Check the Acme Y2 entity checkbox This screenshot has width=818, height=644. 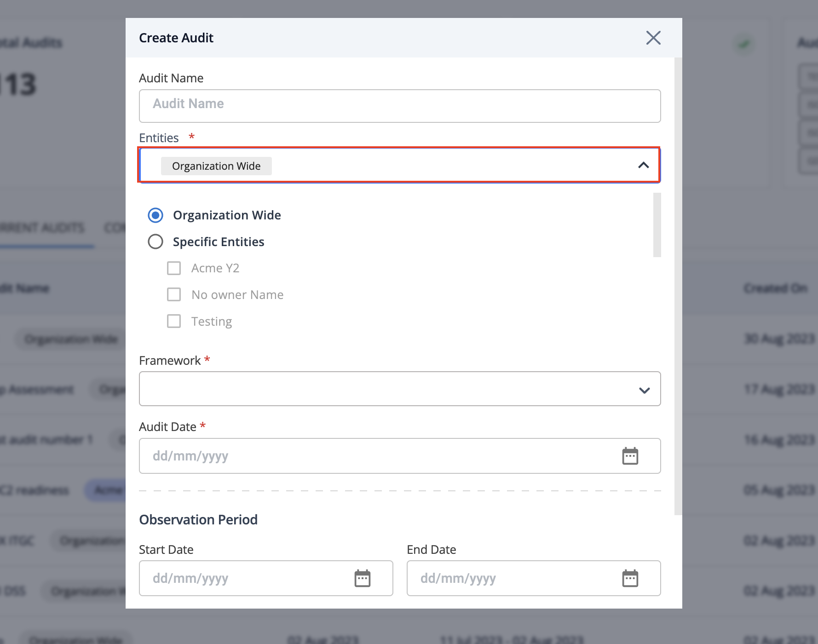[x=174, y=268]
